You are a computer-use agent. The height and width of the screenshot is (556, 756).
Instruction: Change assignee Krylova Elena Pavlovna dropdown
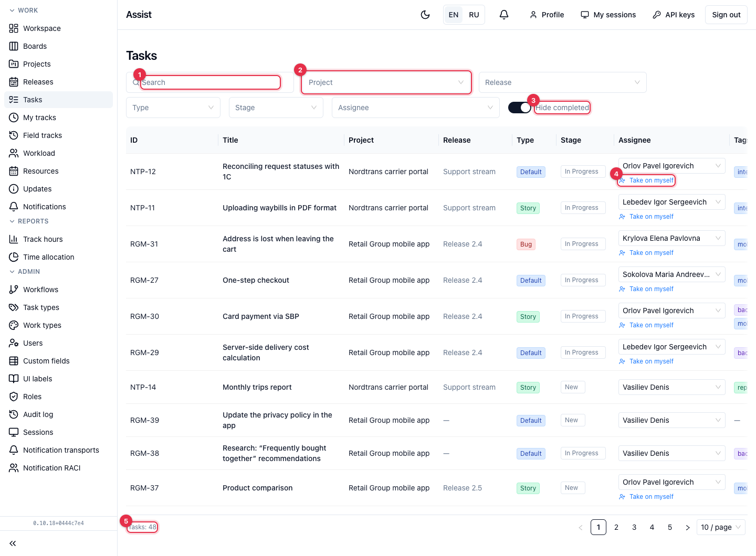point(672,238)
